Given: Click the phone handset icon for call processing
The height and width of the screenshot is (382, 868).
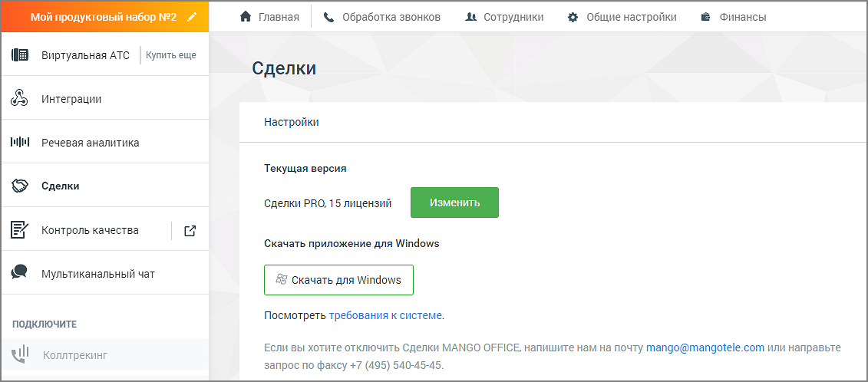Looking at the screenshot, I should click(x=328, y=17).
